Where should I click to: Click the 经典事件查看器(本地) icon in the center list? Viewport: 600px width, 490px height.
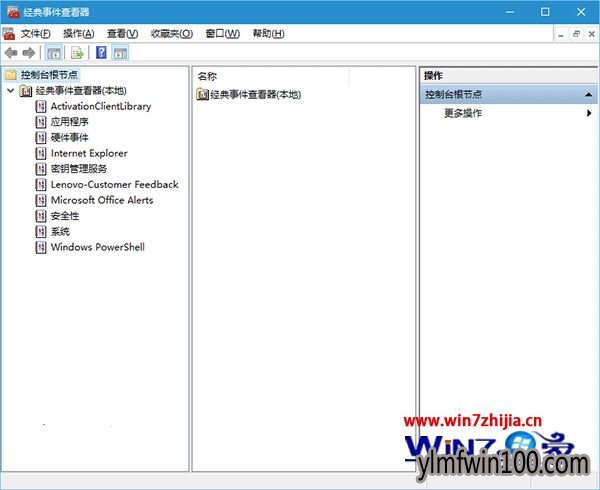(x=202, y=94)
